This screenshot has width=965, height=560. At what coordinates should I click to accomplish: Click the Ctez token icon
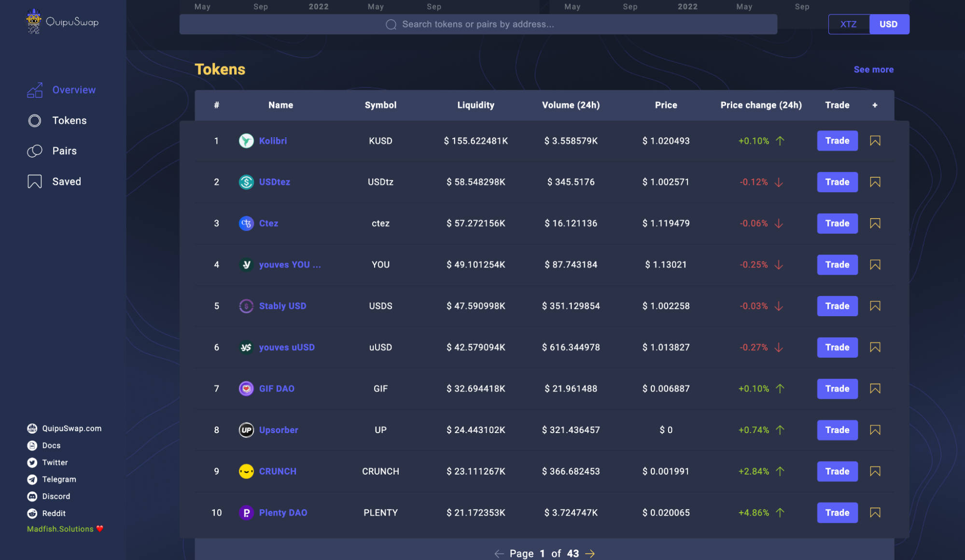(x=246, y=224)
